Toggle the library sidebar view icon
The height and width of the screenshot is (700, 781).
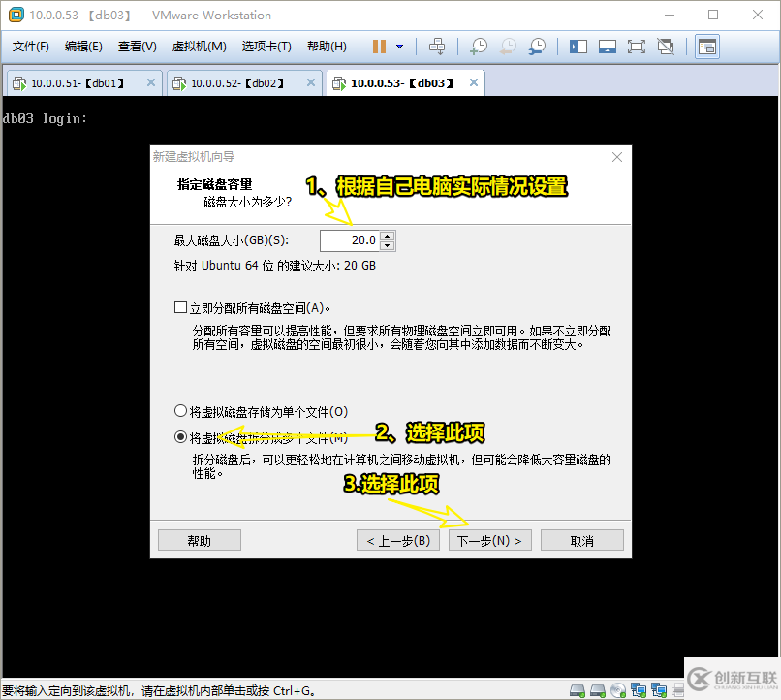click(578, 47)
